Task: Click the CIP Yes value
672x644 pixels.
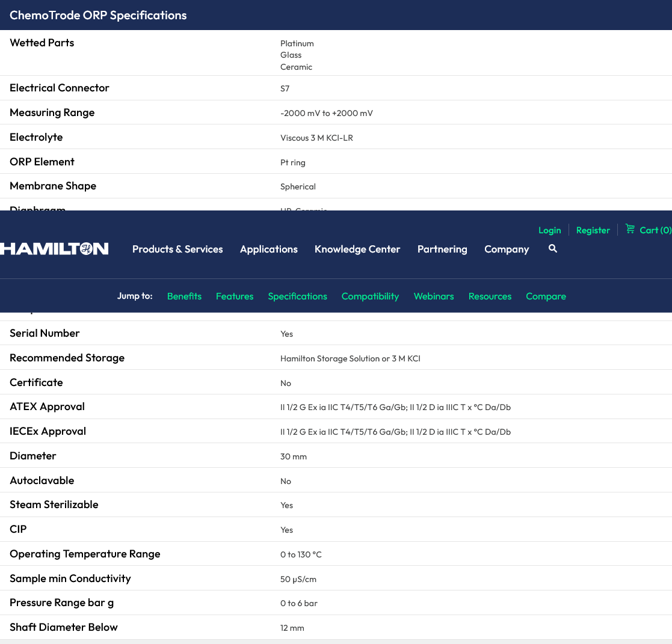Action: [x=287, y=530]
